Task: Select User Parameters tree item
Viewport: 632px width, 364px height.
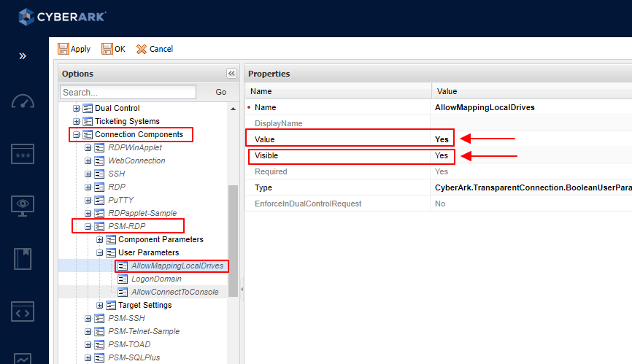Action: (149, 253)
